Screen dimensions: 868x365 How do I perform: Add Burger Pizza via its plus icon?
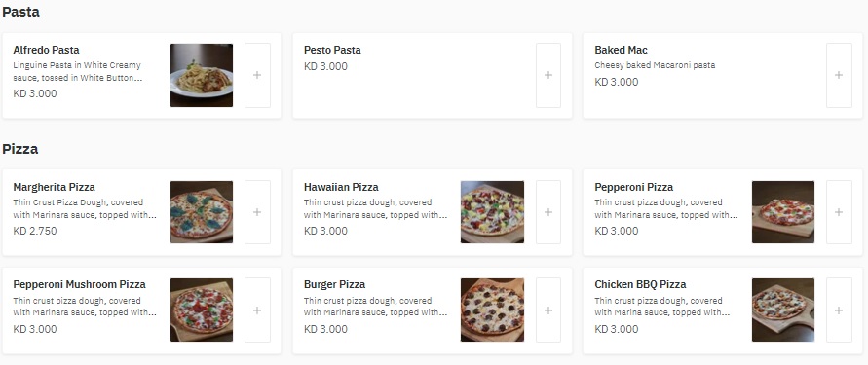(548, 310)
